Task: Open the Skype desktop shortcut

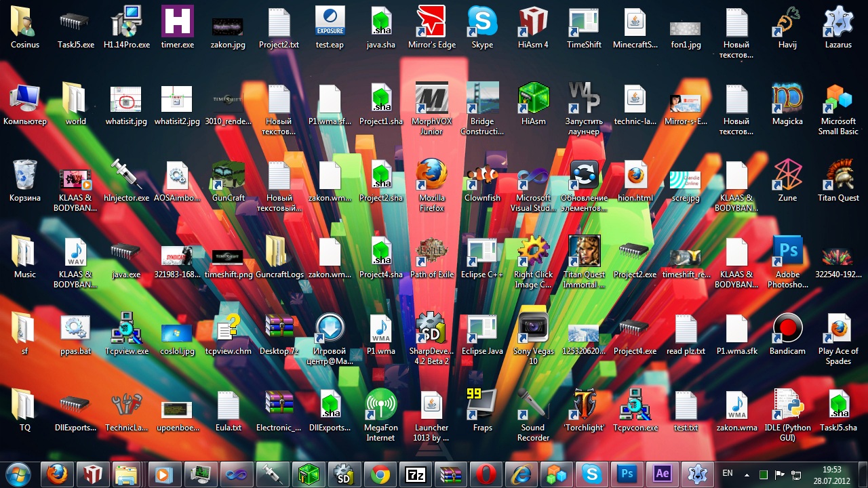Action: pyautogui.click(x=482, y=24)
